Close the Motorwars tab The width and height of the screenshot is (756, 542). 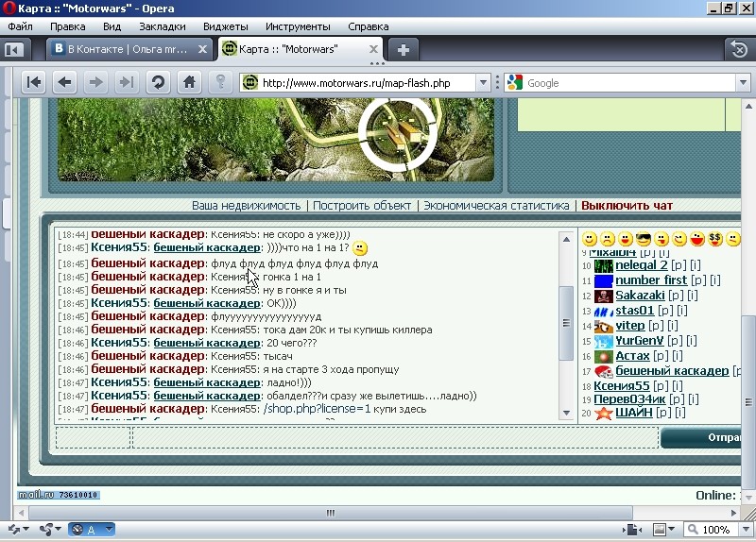pos(373,49)
